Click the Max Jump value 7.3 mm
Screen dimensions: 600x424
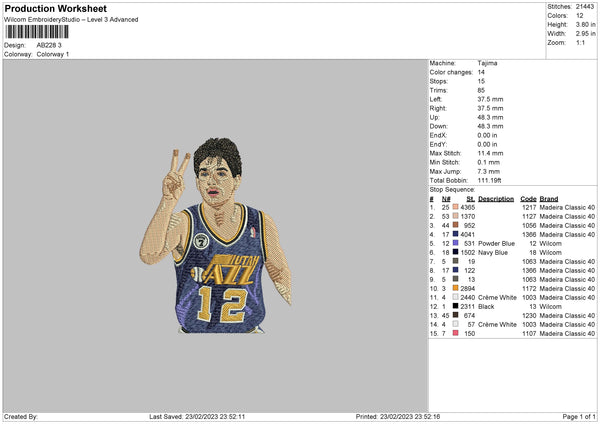click(489, 171)
